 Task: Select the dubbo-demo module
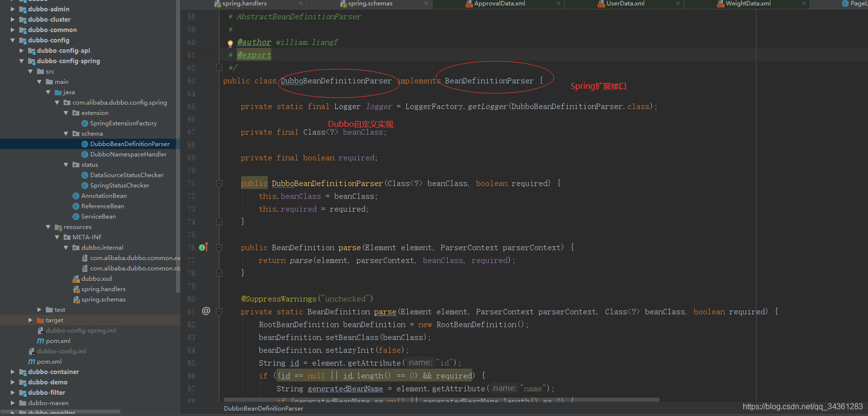pyautogui.click(x=48, y=382)
